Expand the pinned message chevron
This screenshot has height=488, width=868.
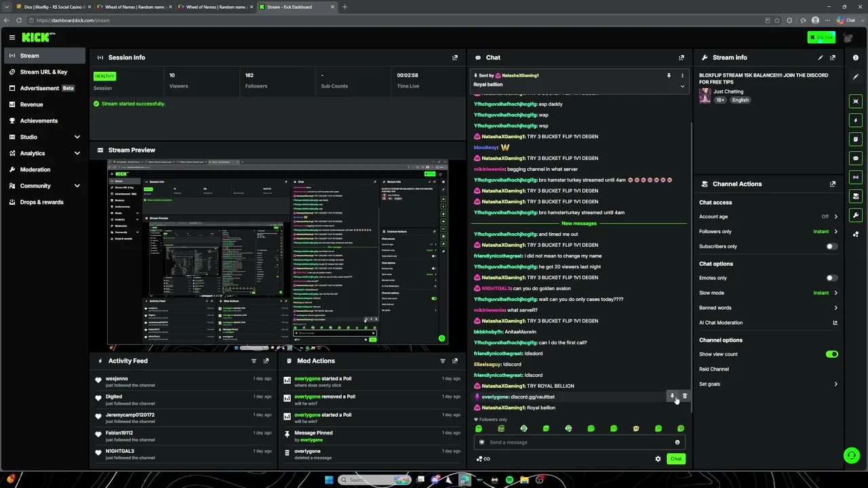[x=682, y=86]
